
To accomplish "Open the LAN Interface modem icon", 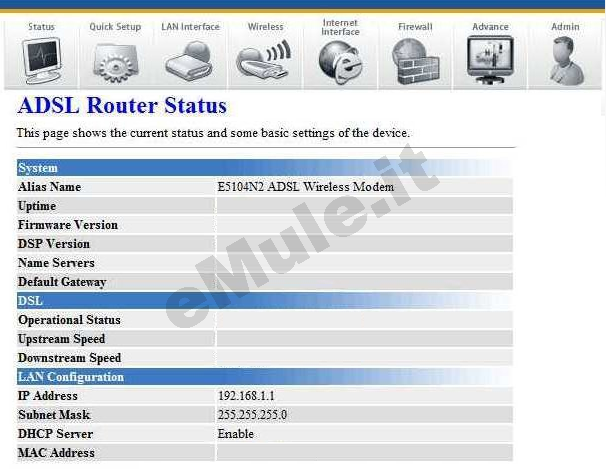I will click(189, 61).
